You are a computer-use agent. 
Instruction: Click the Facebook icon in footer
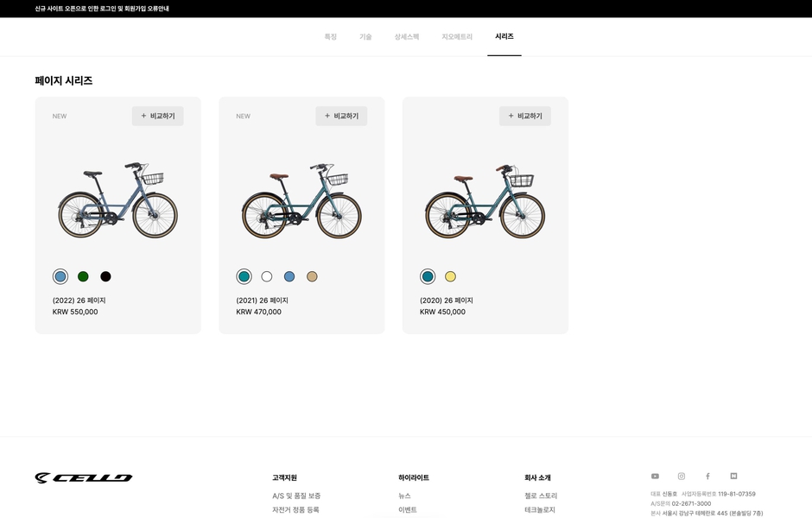707,477
